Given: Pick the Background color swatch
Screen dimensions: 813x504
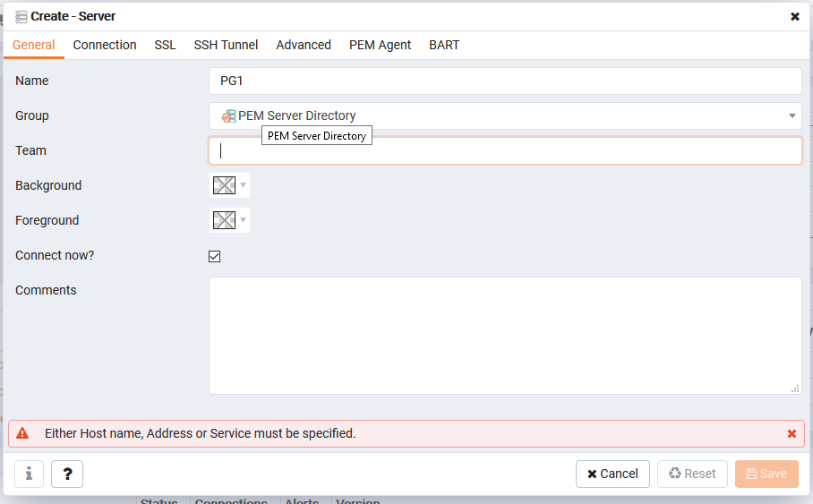Looking at the screenshot, I should pos(224,185).
